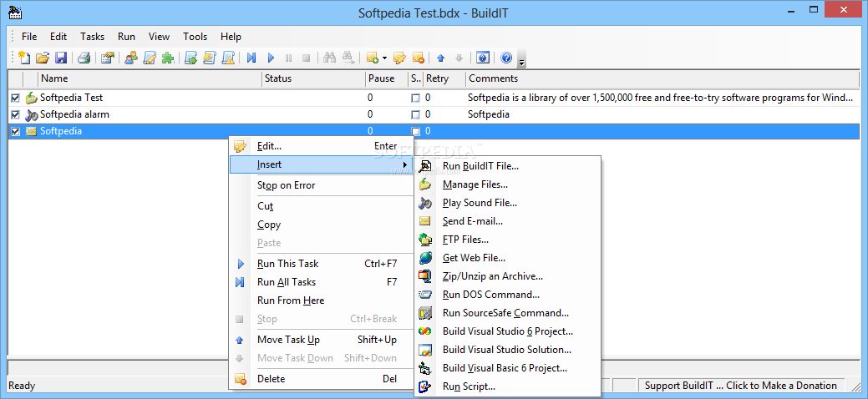Viewport: 868px width, 399px height.
Task: Choose Manage Files... from Insert submenu
Action: point(507,184)
